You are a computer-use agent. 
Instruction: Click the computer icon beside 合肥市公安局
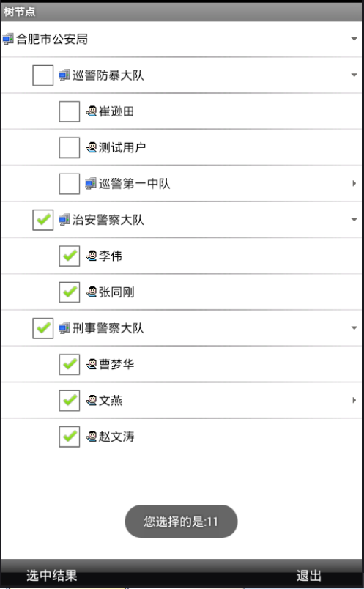pyautogui.click(x=8, y=39)
